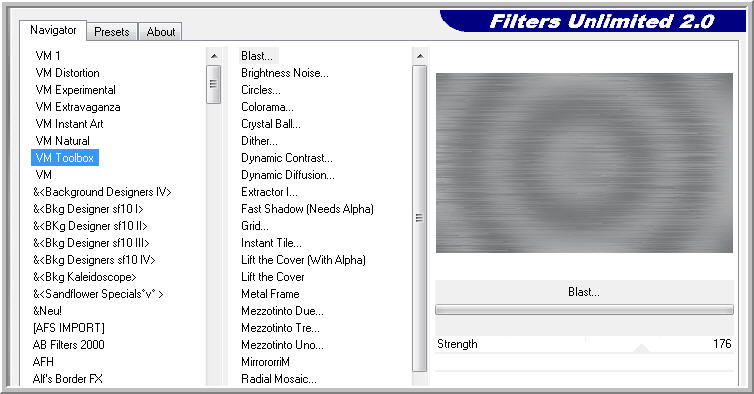Screen dimensions: 754x394
Task: Click the category list scroll up arrow
Action: [x=214, y=56]
